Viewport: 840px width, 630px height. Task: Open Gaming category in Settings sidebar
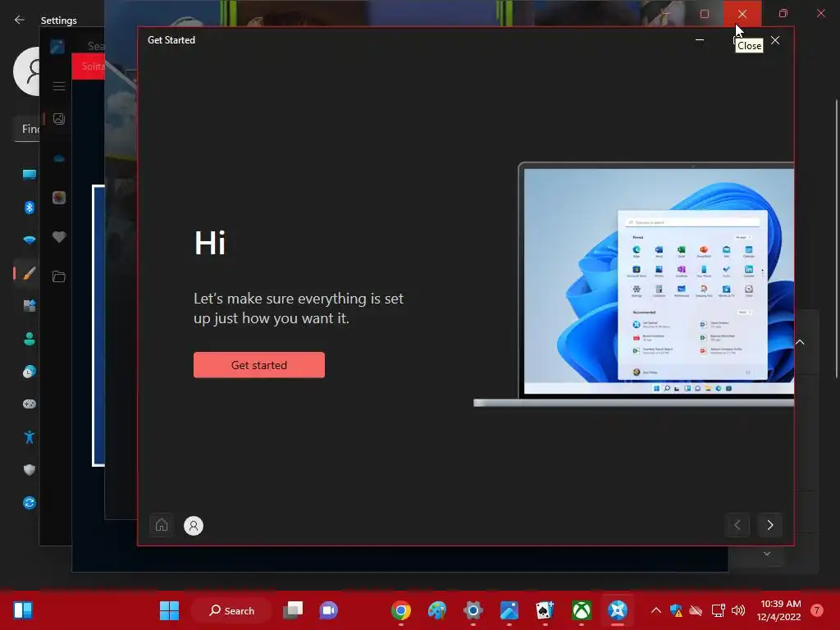click(x=29, y=404)
